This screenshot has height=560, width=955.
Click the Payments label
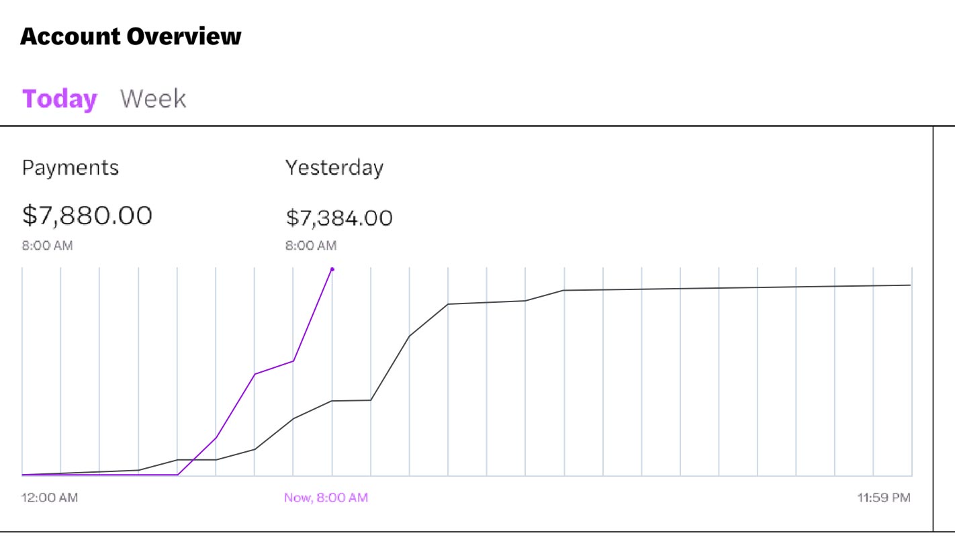pyautogui.click(x=71, y=168)
